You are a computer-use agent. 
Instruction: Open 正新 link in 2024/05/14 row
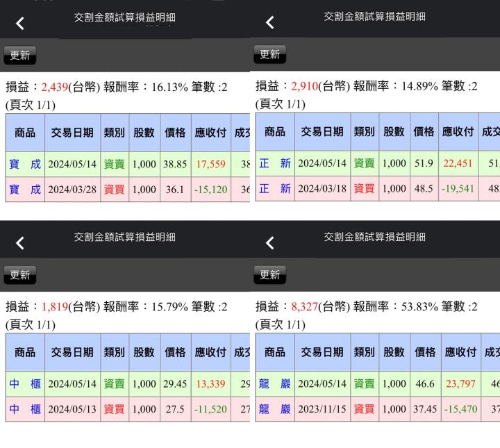pyautogui.click(x=275, y=163)
